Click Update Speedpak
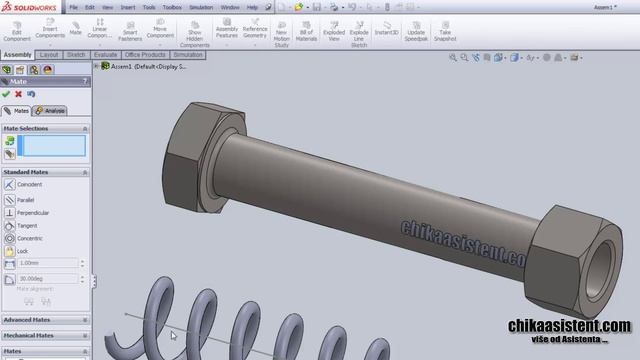Screen dimensions: 640x360 (x=416, y=31)
